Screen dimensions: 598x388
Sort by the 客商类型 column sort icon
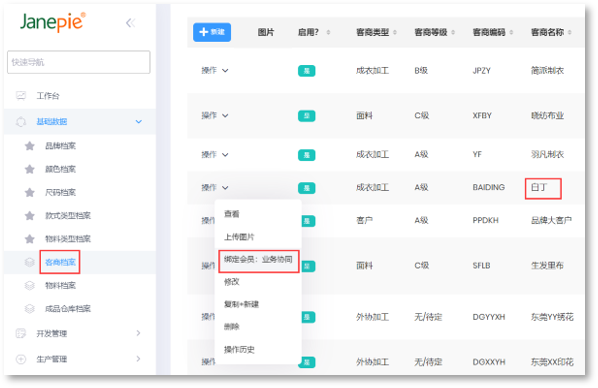395,32
